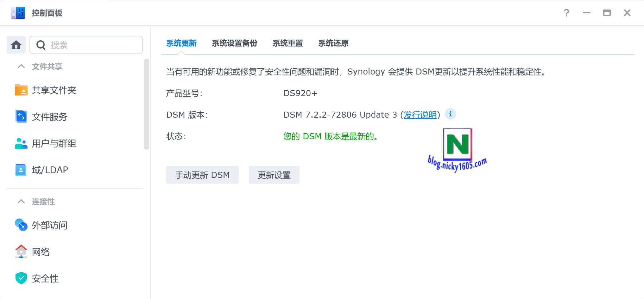
Task: Click the info icon next to DSM version
Action: point(451,114)
